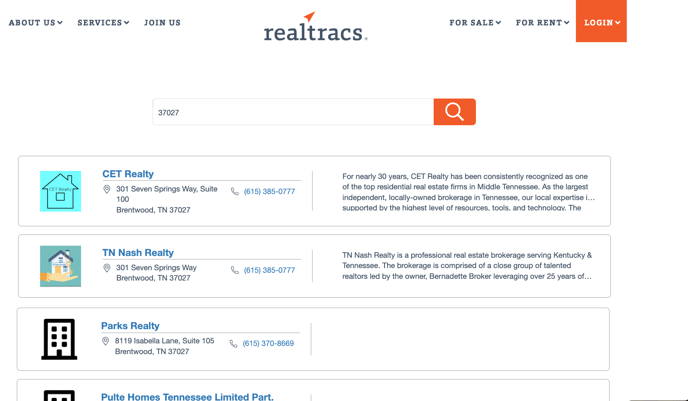This screenshot has width=688, height=401.
Task: Expand the For Sale menu
Action: pos(475,22)
